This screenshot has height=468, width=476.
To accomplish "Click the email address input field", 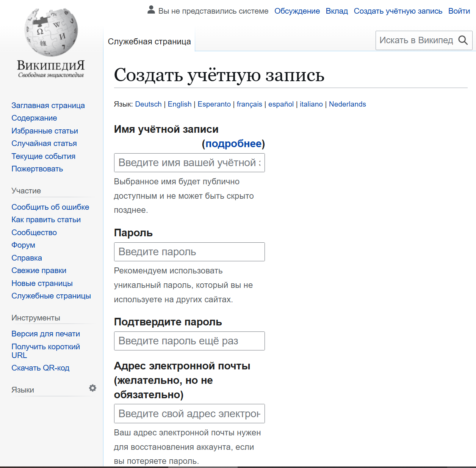I will [189, 413].
